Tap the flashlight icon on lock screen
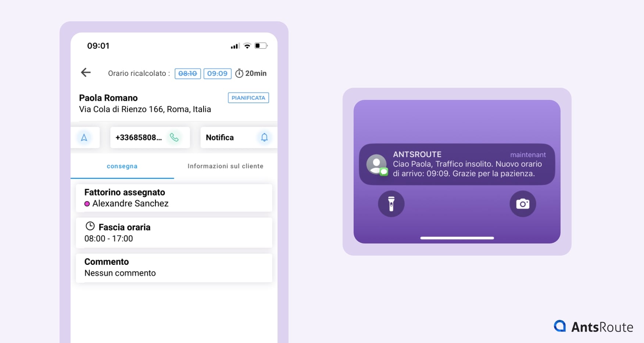 click(x=391, y=204)
